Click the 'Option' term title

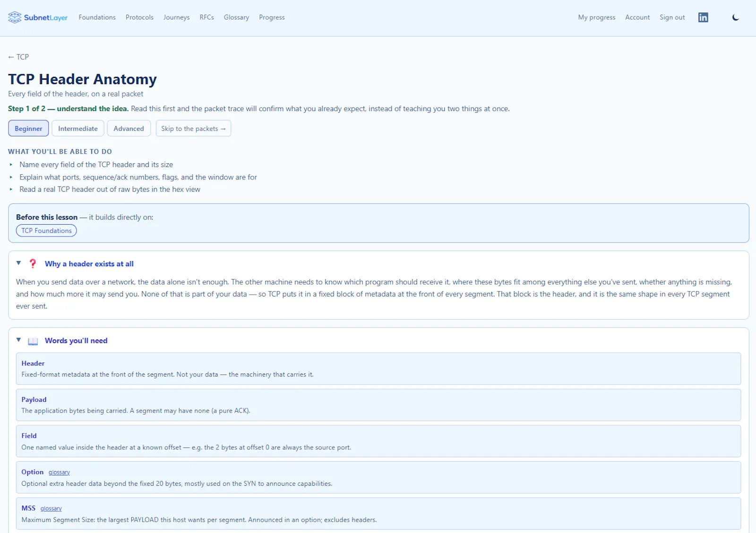click(32, 472)
